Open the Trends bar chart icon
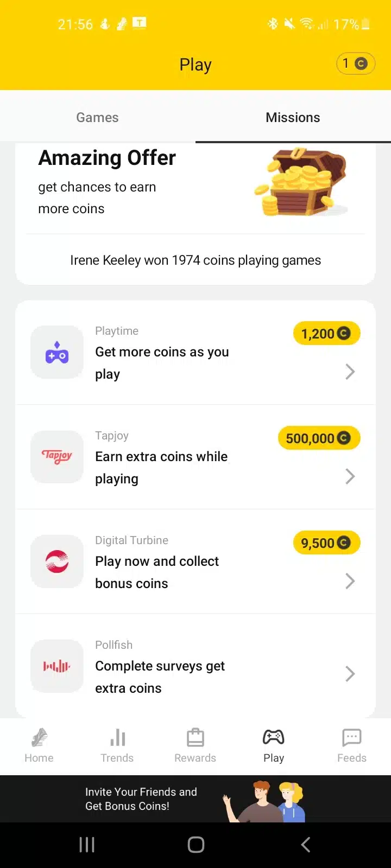391x868 pixels. tap(117, 738)
